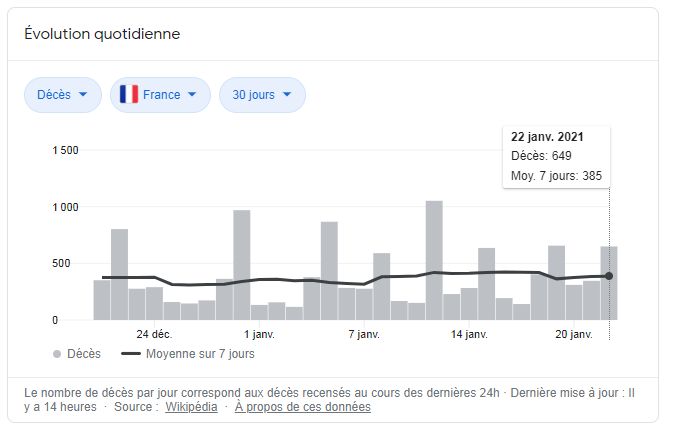The image size is (675, 427).
Task: Click the arrow beside 30 jours
Action: coord(287,95)
